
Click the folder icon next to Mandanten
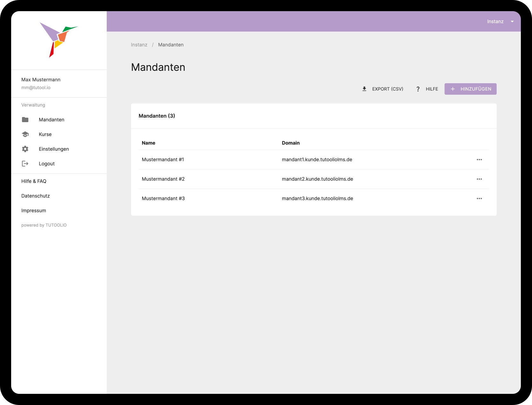pos(25,120)
